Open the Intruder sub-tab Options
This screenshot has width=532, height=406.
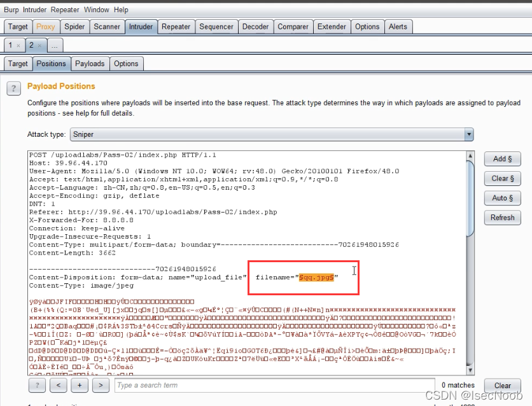pyautogui.click(x=126, y=64)
